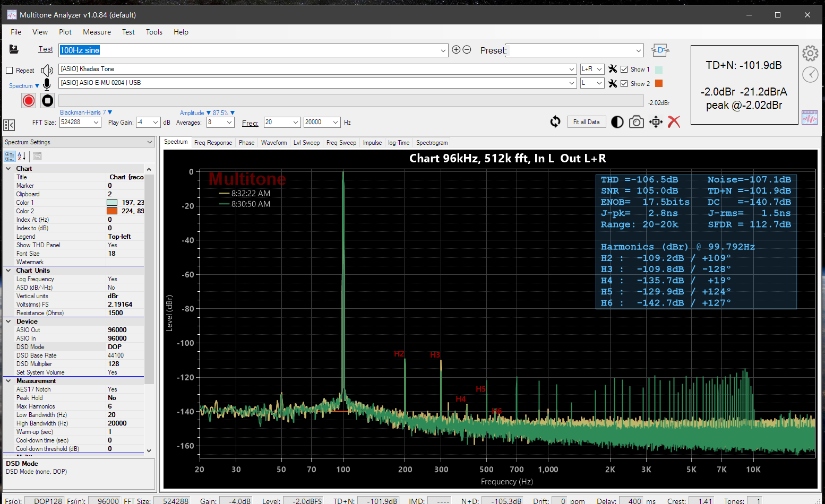Toggle the Show 2 checkbox
The height and width of the screenshot is (504, 825).
tap(624, 84)
